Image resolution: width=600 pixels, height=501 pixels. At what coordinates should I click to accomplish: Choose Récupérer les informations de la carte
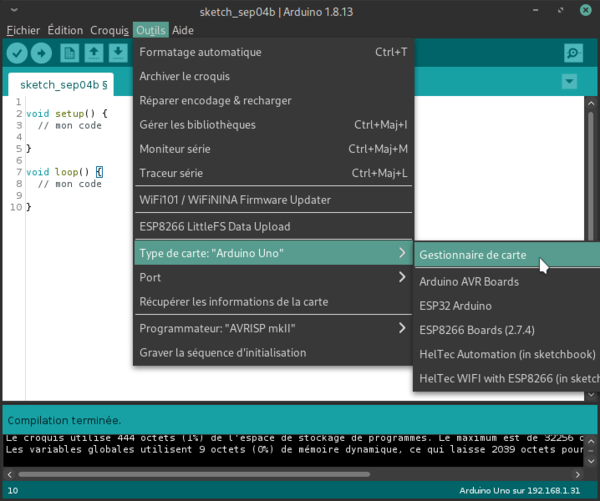point(273,302)
